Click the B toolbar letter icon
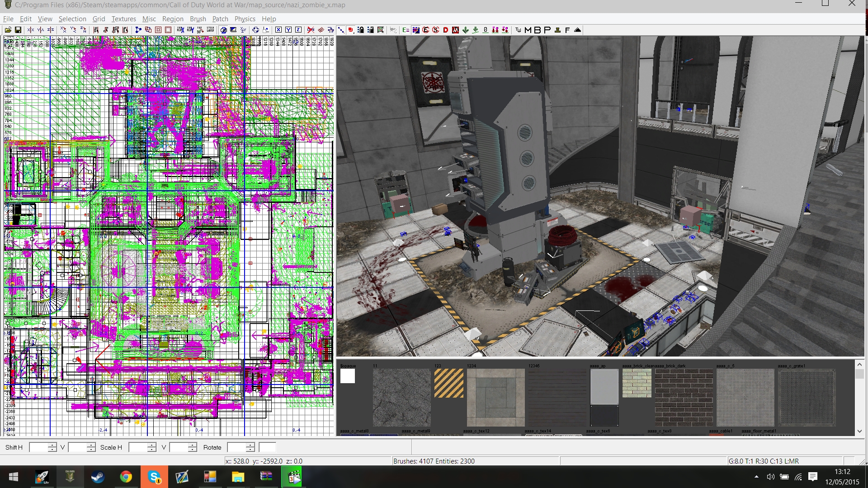This screenshot has width=868, height=488. (538, 30)
